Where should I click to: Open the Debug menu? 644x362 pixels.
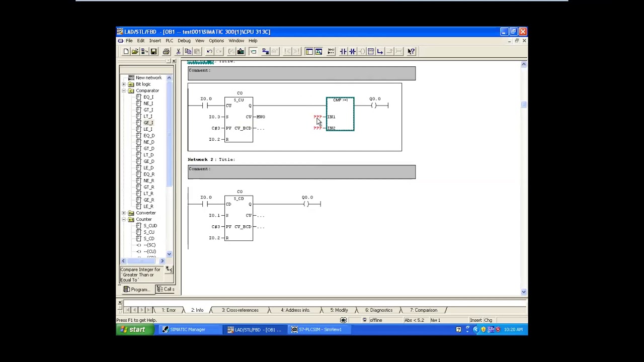[x=184, y=41]
